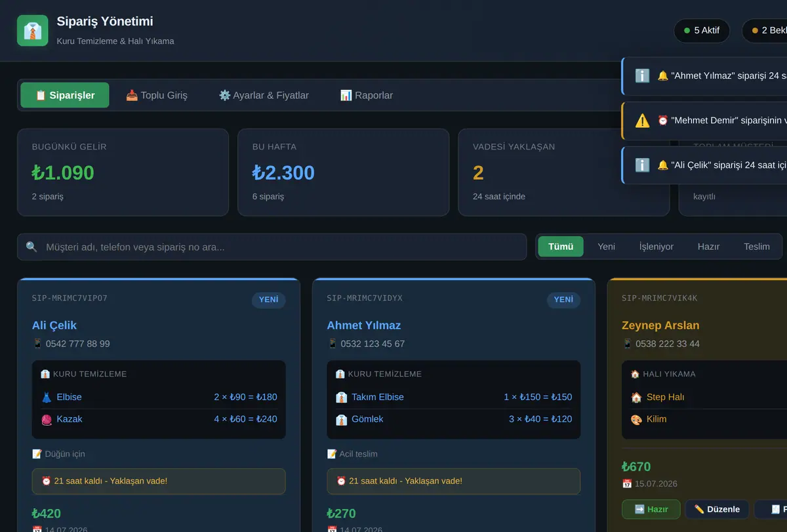
Task: Click the phone icon next to 0542 777 88 99
Action: (37, 344)
